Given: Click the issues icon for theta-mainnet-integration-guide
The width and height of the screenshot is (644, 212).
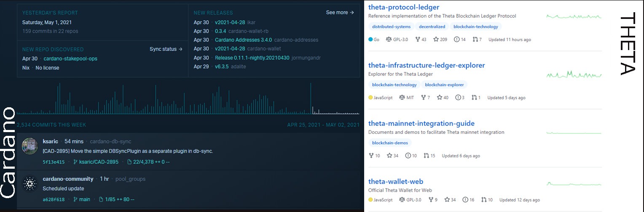Looking at the screenshot, I should [x=408, y=156].
